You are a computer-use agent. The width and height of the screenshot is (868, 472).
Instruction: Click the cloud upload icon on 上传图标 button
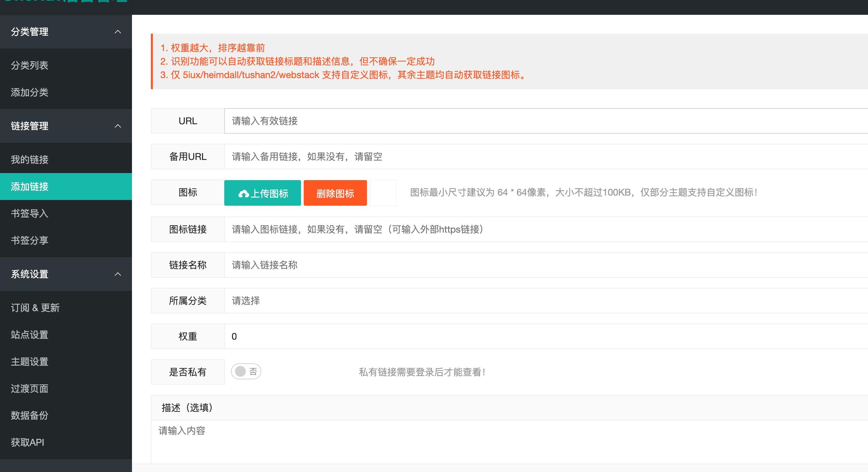click(244, 193)
